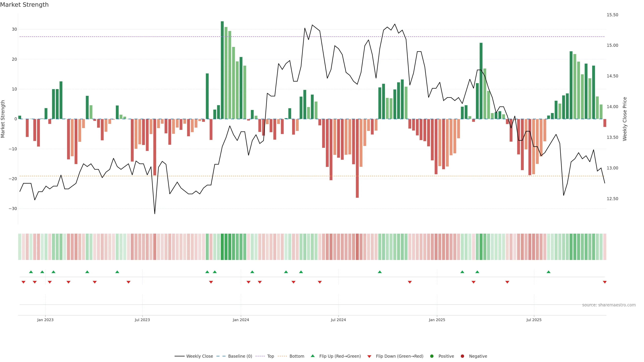Click the first green flip-up marker at far left
This screenshot has height=362, width=644.
(31, 272)
